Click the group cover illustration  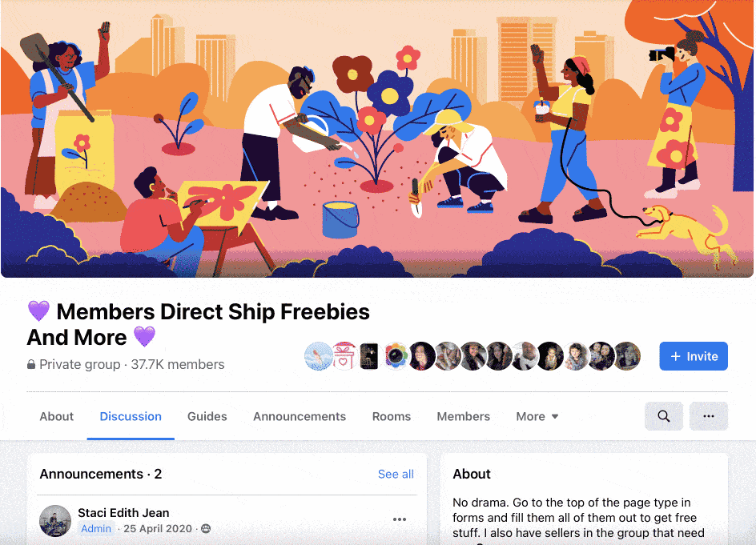click(x=377, y=138)
